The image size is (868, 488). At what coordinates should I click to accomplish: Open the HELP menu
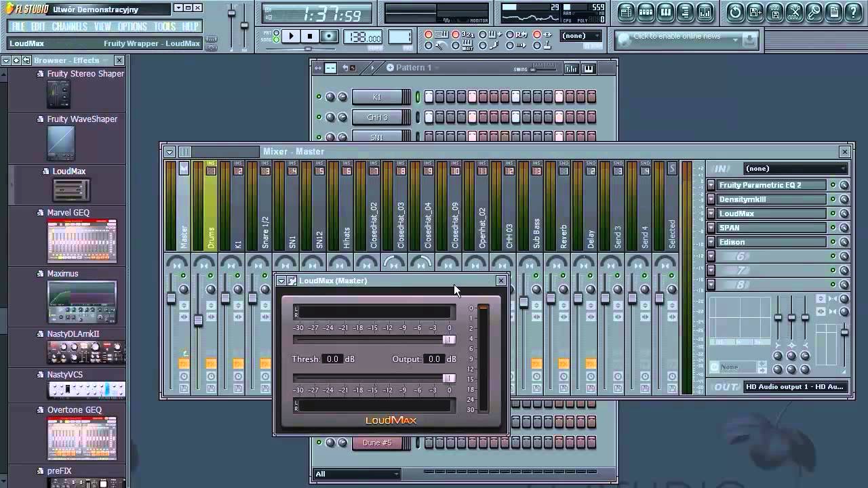(191, 26)
